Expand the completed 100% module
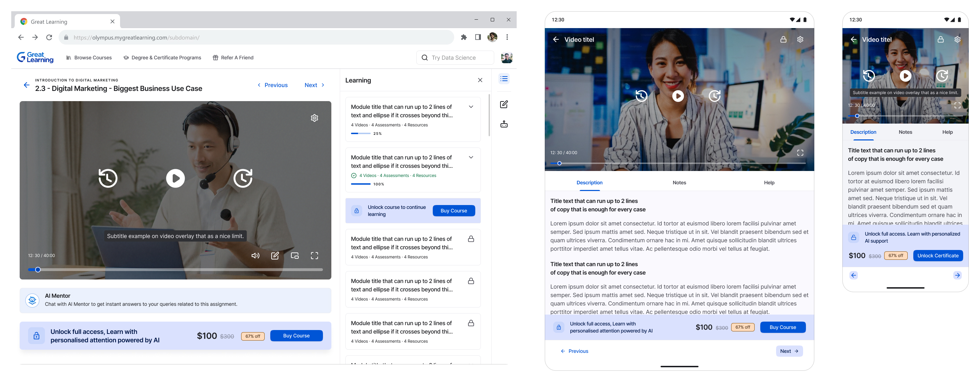Viewport: 980px width, 382px height. (471, 158)
